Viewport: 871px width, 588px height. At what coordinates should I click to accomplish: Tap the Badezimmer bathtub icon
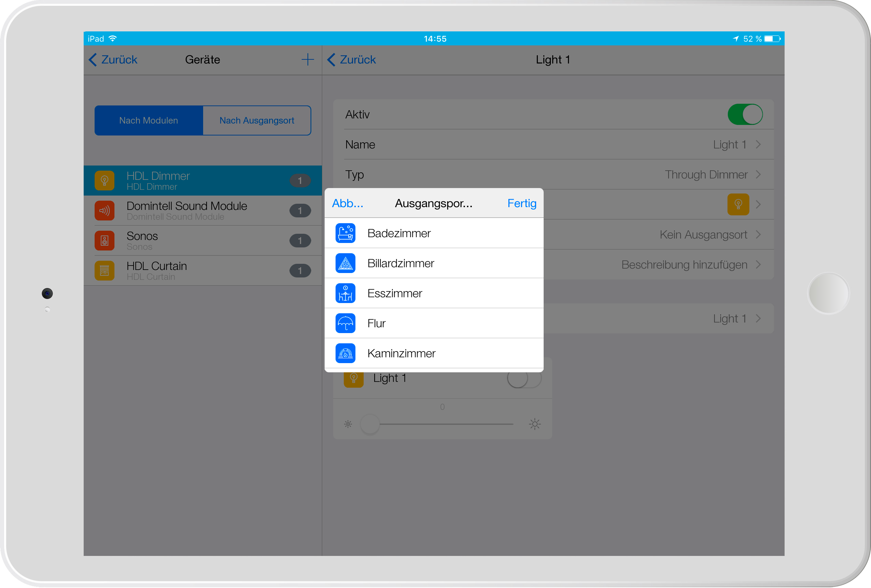pos(345,233)
